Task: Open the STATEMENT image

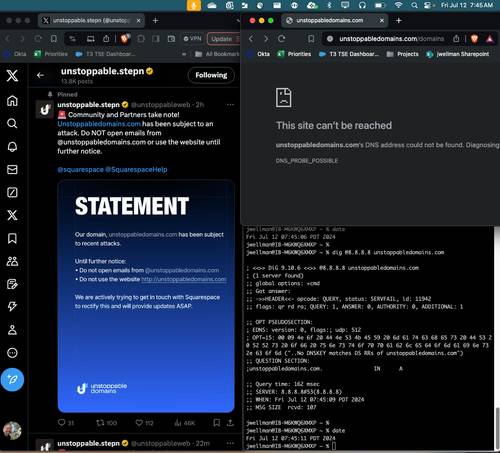Action: click(x=146, y=296)
